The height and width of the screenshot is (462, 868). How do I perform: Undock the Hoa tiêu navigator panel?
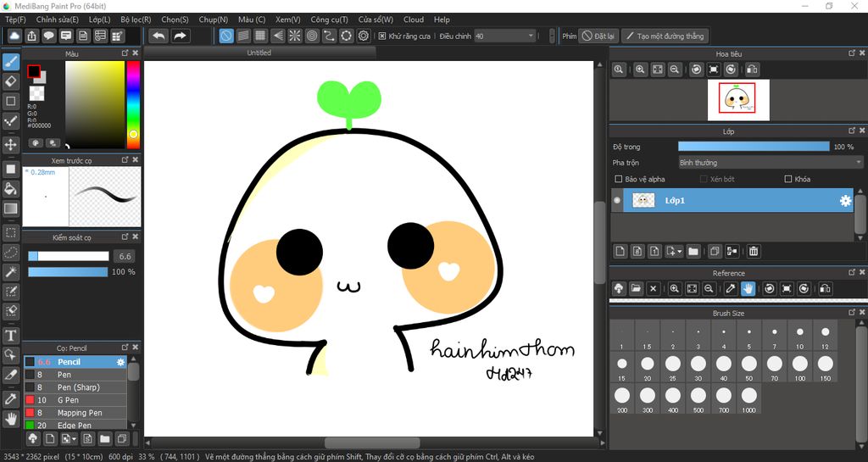851,53
